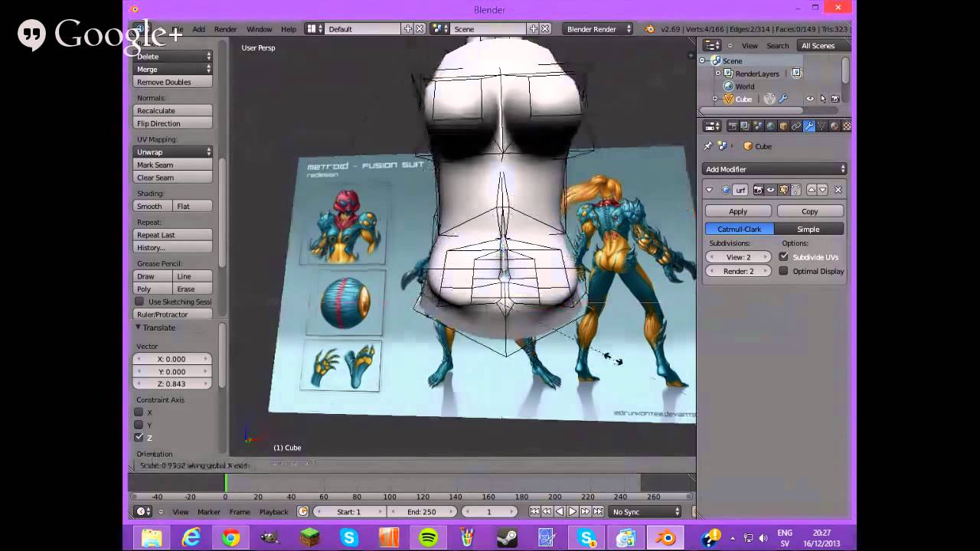The width and height of the screenshot is (980, 551).
Task: Open the Modifiers wrench tab
Action: point(809,126)
